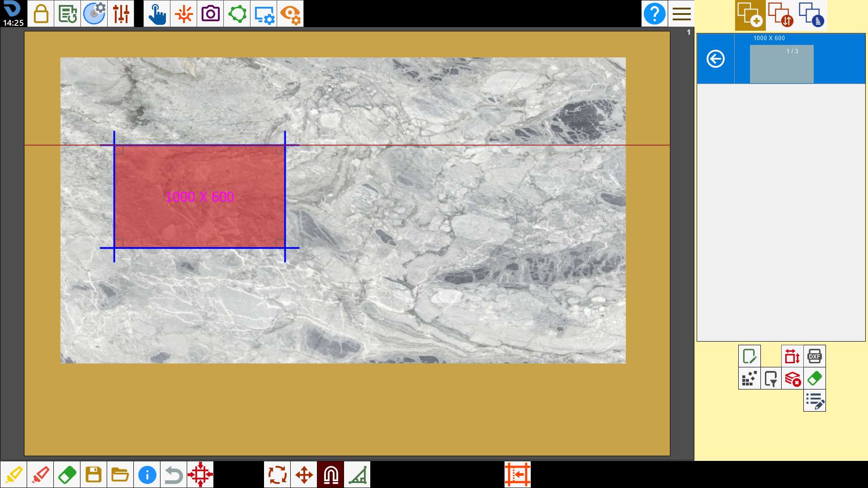Click the padlock lock icon

coord(41,14)
